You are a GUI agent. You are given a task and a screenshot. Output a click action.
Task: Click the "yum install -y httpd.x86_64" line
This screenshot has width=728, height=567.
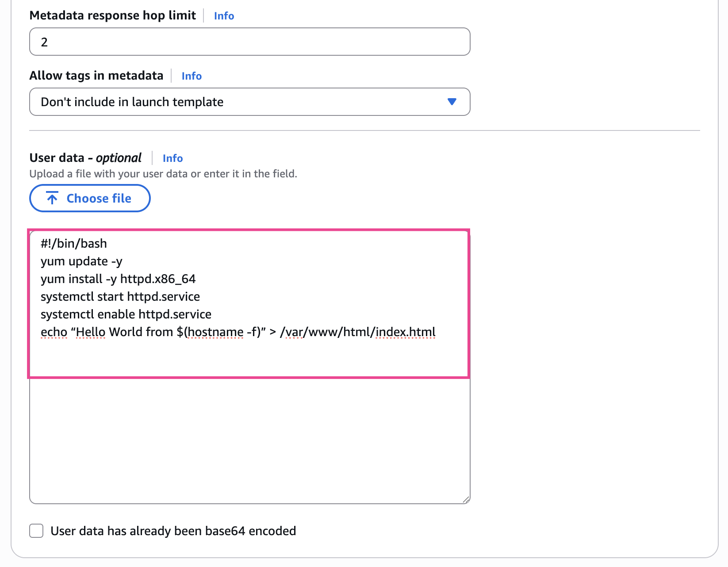point(118,279)
